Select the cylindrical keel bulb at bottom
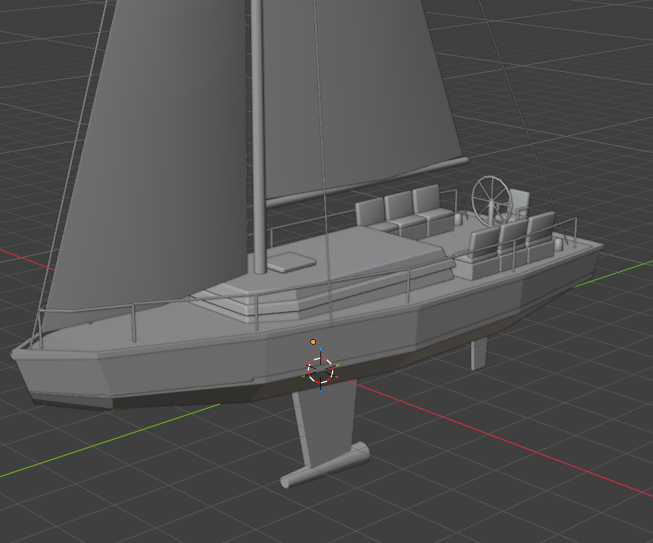653x543 pixels. 325,465
